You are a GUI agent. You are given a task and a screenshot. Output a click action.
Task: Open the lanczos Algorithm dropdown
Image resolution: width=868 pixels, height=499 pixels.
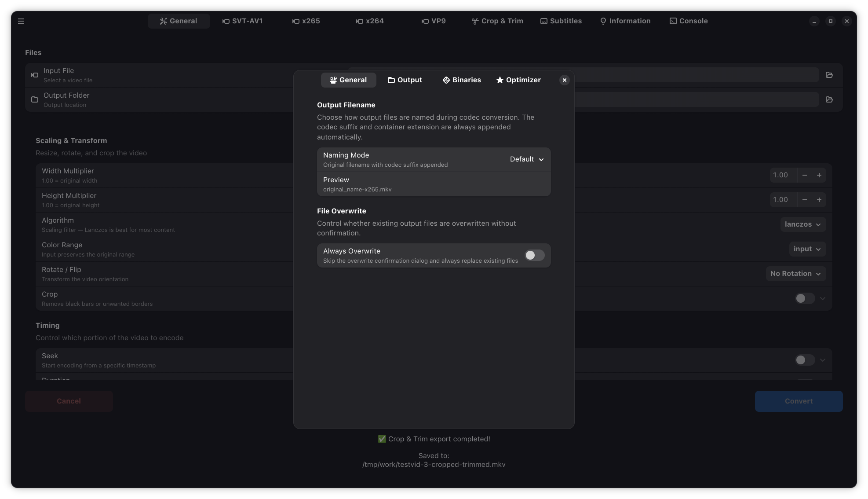coord(802,224)
